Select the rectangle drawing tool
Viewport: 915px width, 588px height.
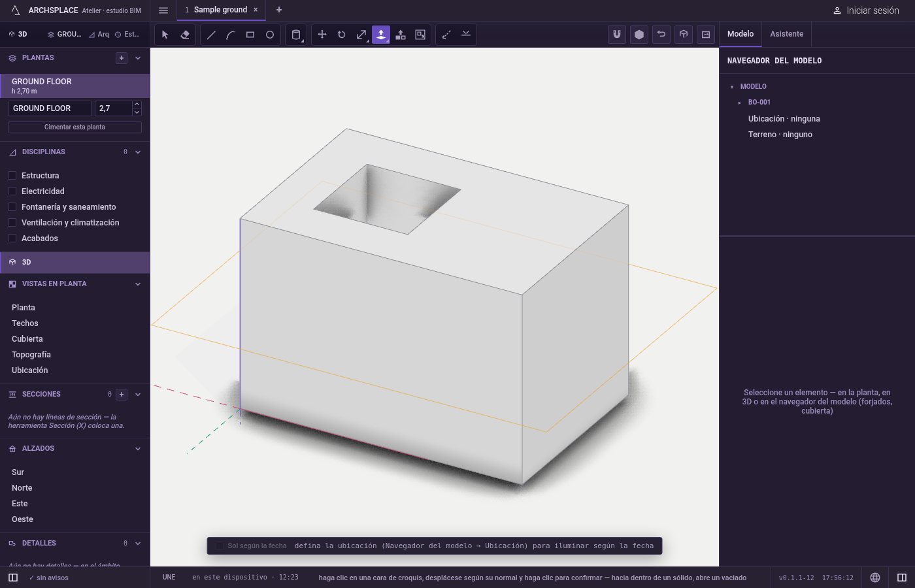pyautogui.click(x=250, y=35)
